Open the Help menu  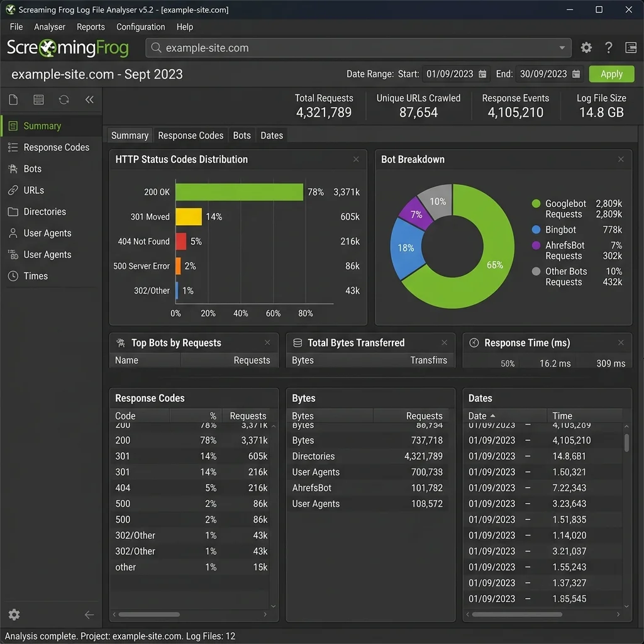point(185,27)
